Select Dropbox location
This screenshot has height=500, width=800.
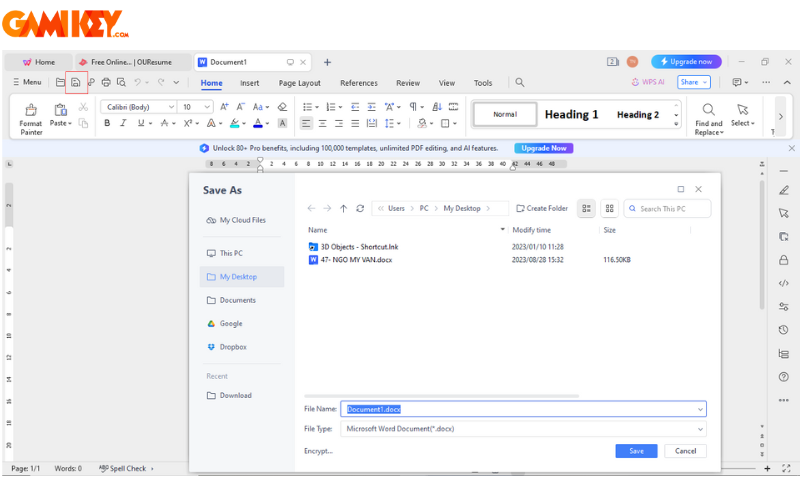227,347
